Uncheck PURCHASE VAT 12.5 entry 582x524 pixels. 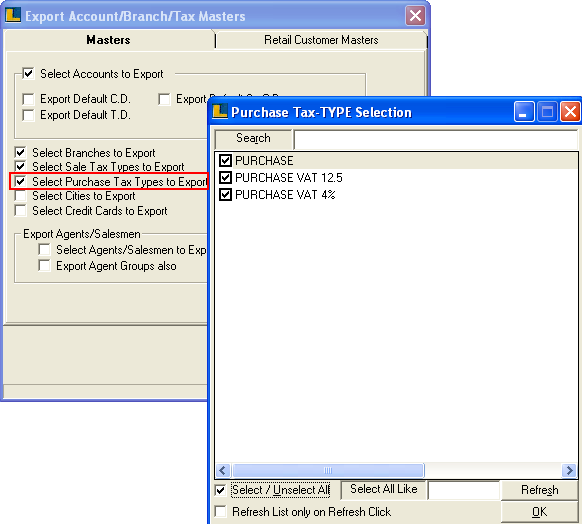[225, 178]
